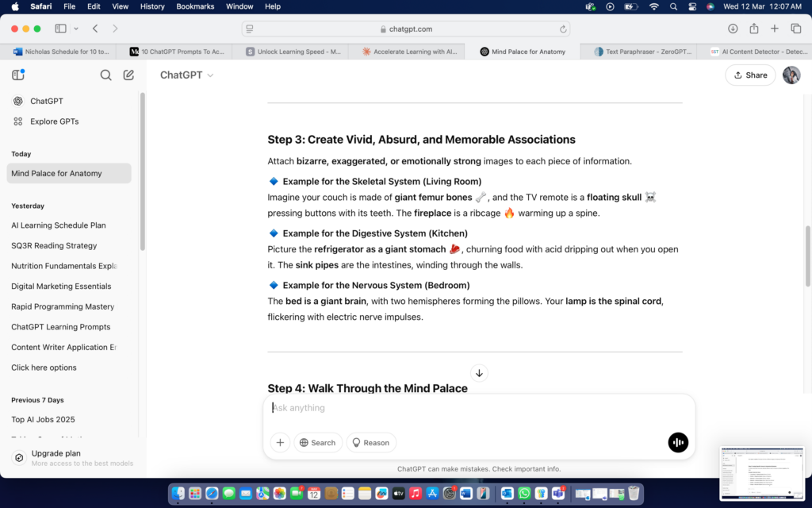Viewport: 812px width, 508px height.
Task: Open Safari tab overview icon
Action: (x=796, y=29)
